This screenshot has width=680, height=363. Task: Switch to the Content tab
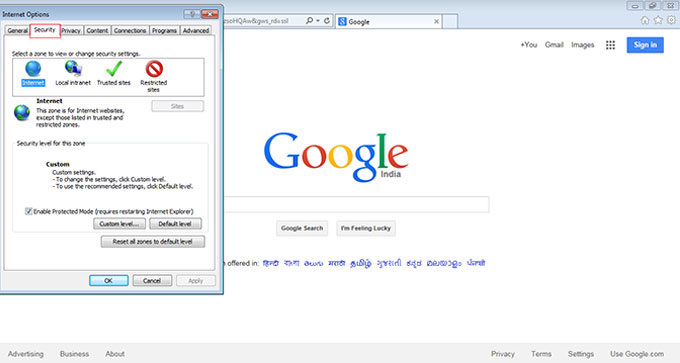point(97,31)
